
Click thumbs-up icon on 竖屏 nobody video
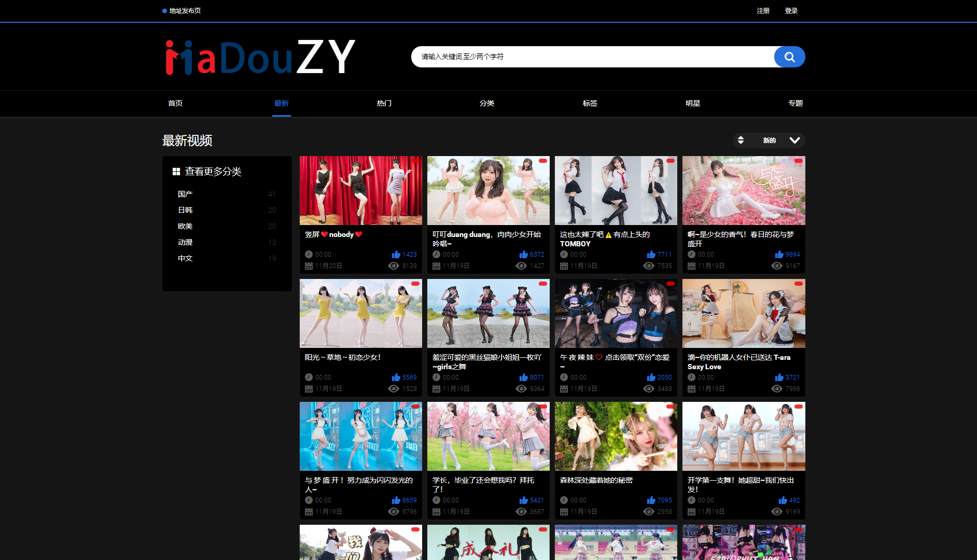pos(396,255)
